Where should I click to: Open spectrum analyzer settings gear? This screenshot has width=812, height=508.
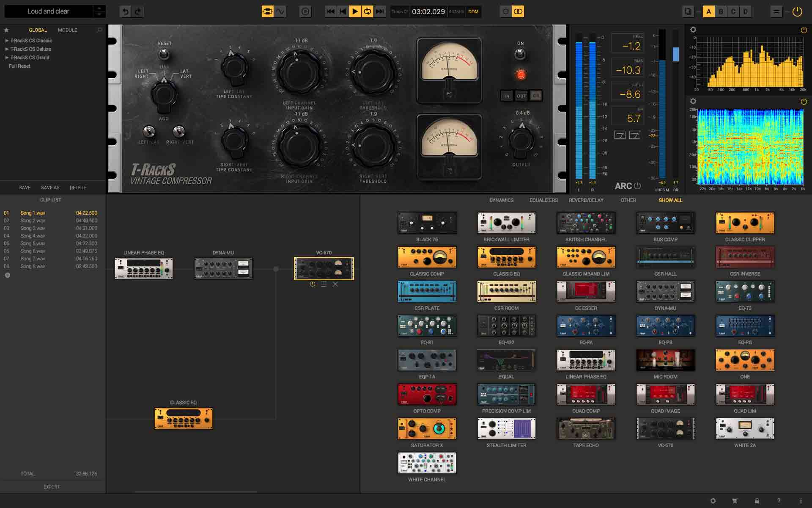[x=693, y=30]
